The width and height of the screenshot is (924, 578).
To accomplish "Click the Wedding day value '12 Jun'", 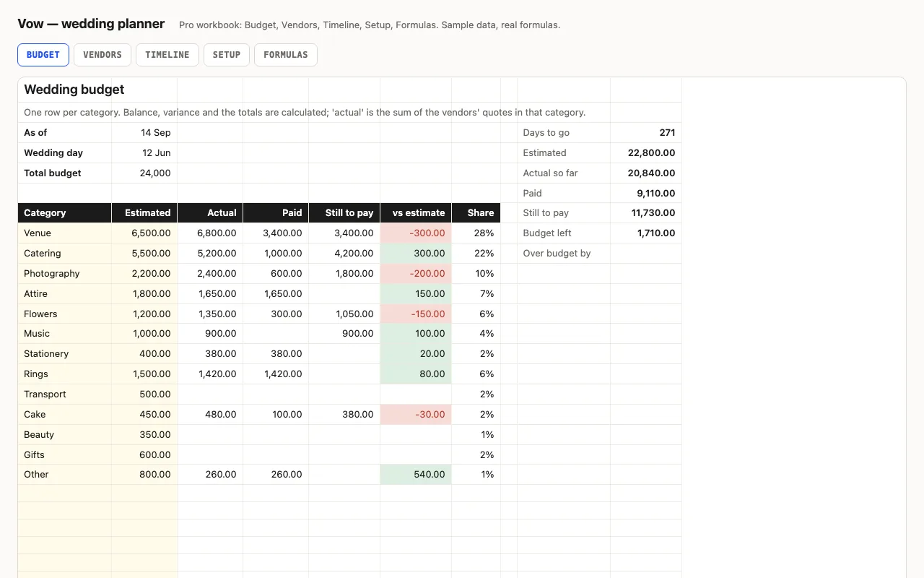I will (144, 153).
